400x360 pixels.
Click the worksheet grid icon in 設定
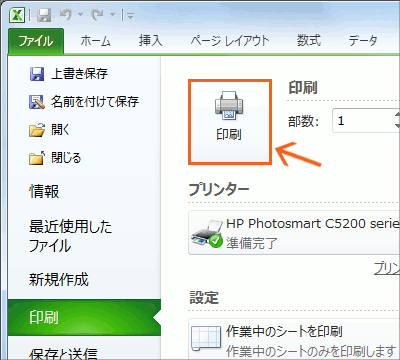click(206, 338)
